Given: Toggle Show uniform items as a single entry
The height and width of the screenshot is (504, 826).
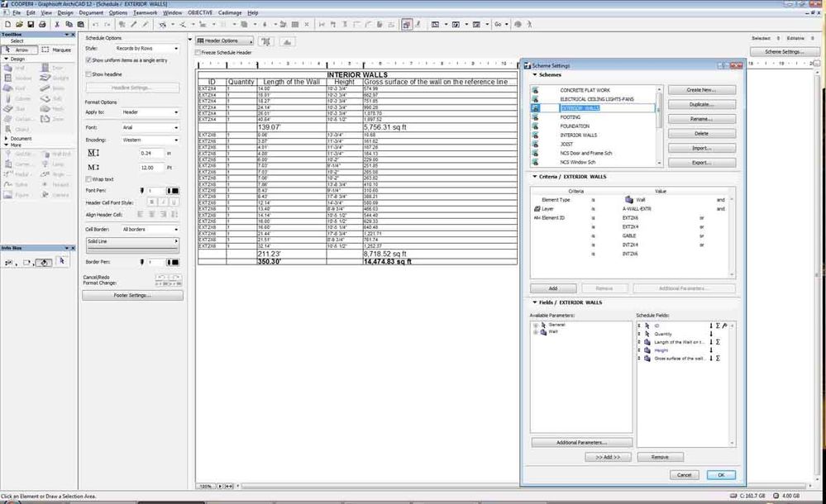Looking at the screenshot, I should point(88,60).
